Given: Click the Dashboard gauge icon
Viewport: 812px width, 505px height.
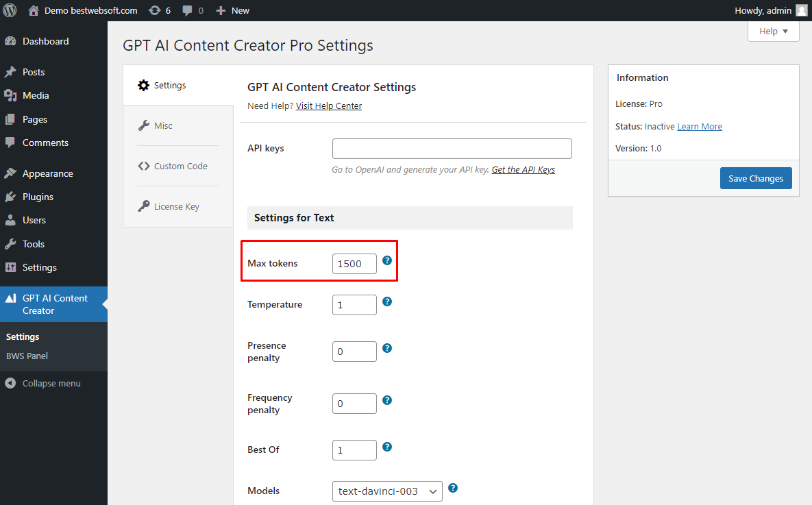Looking at the screenshot, I should click(10, 41).
